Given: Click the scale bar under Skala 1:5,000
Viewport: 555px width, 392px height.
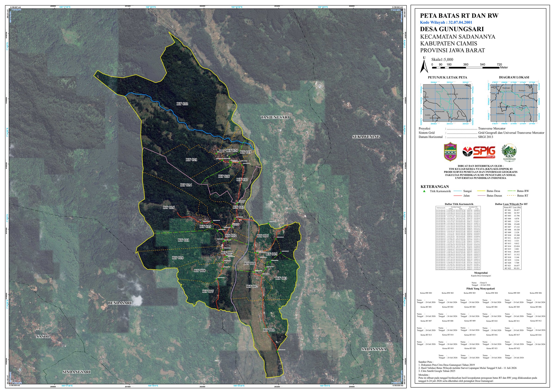Looking at the screenshot, I should tap(466, 68).
